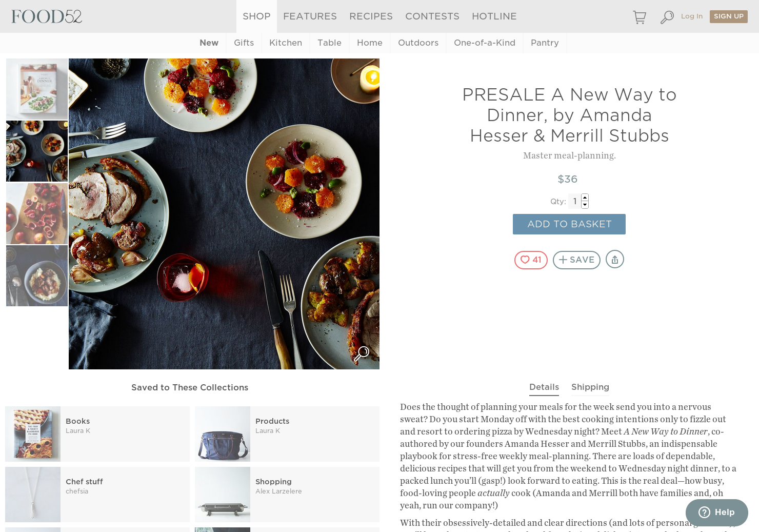The width and height of the screenshot is (759, 532).
Task: Open the search bar
Action: 667,16
